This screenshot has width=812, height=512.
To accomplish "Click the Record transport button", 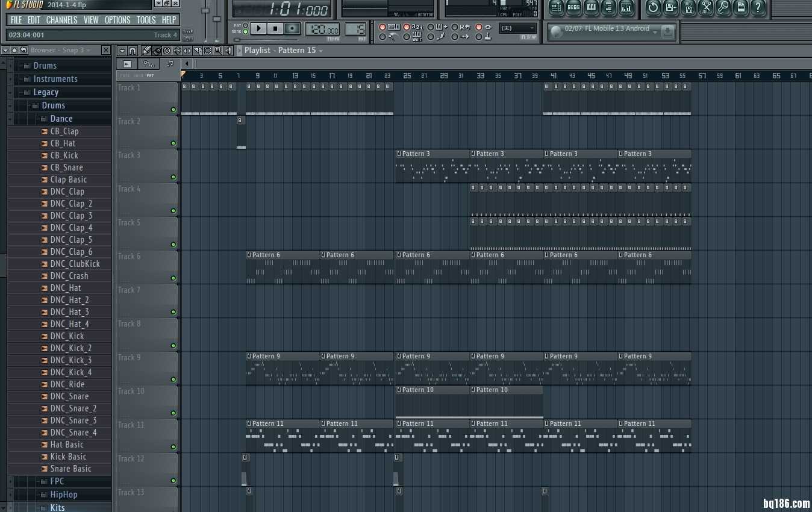I will 292,28.
